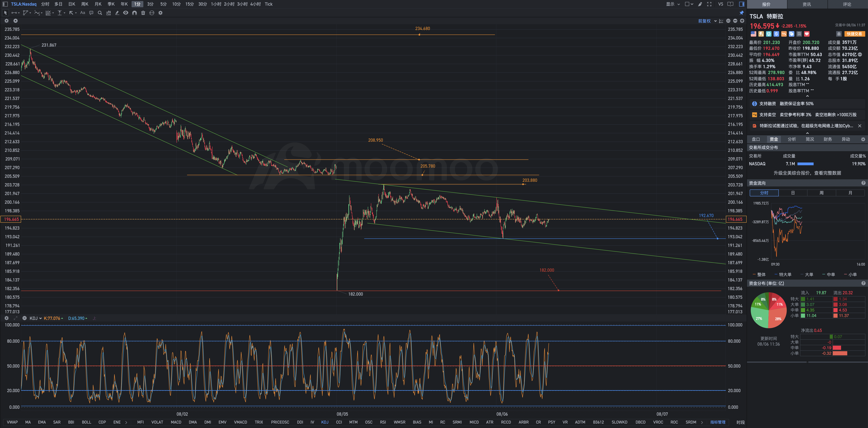Switch to 日K daily chart
Image resolution: width=868 pixels, height=428 pixels.
click(x=72, y=4)
